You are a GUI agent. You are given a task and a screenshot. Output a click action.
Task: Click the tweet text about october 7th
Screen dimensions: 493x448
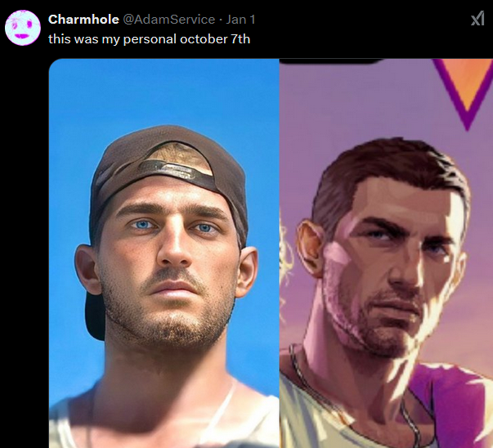(149, 39)
